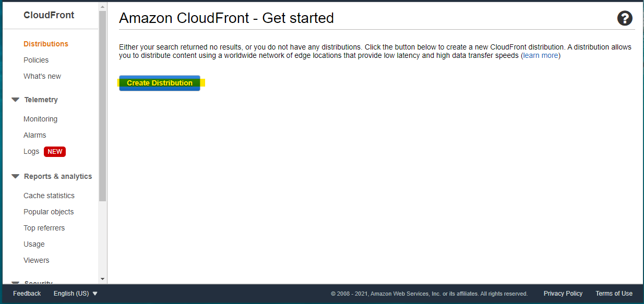Open the Privacy Policy page
Image resolution: width=644 pixels, height=304 pixels.
click(563, 293)
